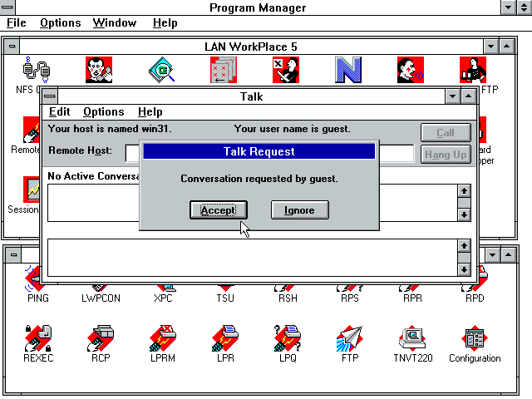The width and height of the screenshot is (532, 399).
Task: Open the LAN WorkPlace 5 control menu box
Action: pyautogui.click(x=12, y=47)
